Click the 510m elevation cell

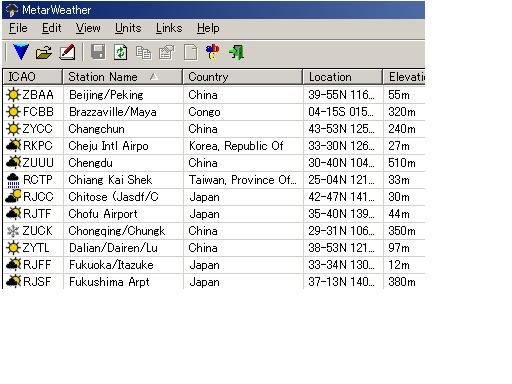[x=402, y=163]
